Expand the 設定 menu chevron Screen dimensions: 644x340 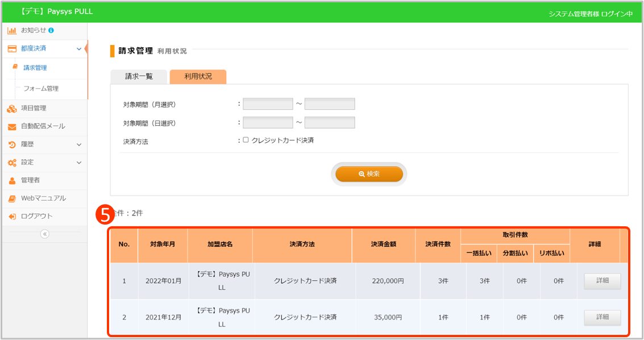(x=79, y=163)
